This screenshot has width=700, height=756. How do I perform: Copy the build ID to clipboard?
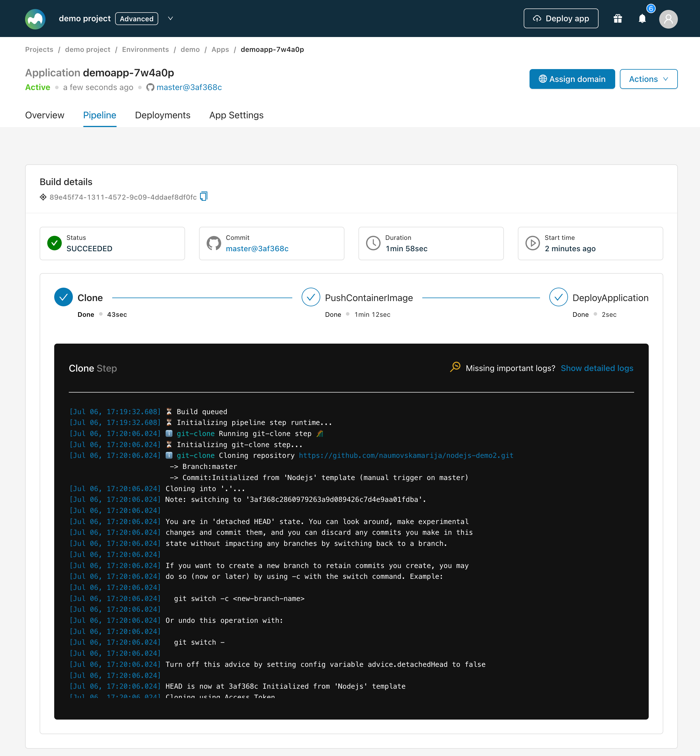[x=204, y=196]
